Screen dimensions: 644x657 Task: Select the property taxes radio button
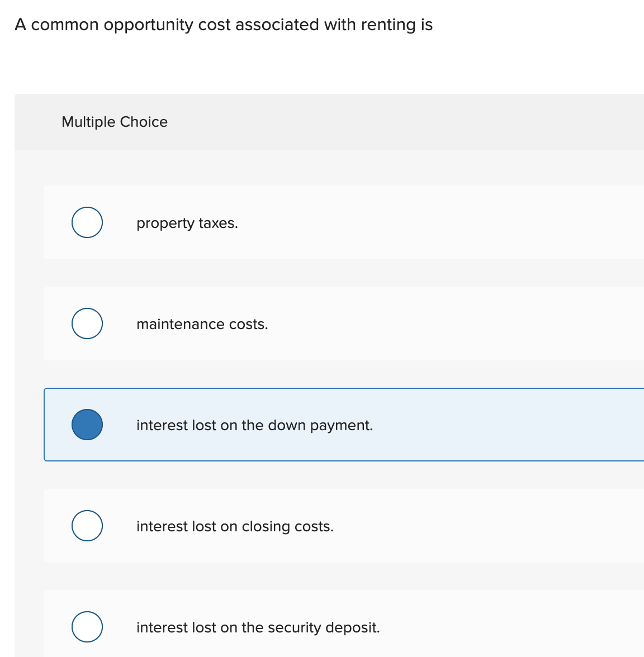coord(87,222)
